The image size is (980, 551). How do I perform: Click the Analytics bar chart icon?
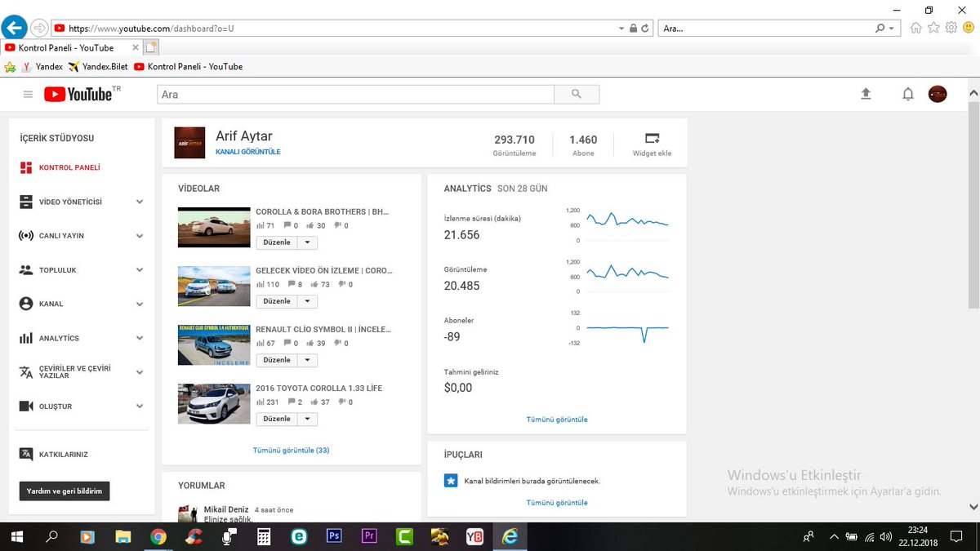point(25,338)
